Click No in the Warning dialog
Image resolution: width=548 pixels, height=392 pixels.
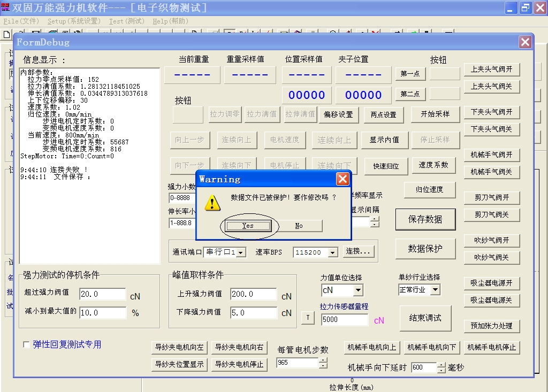tap(299, 226)
